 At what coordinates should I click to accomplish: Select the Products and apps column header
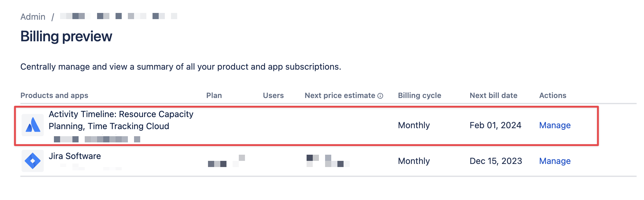pyautogui.click(x=54, y=96)
